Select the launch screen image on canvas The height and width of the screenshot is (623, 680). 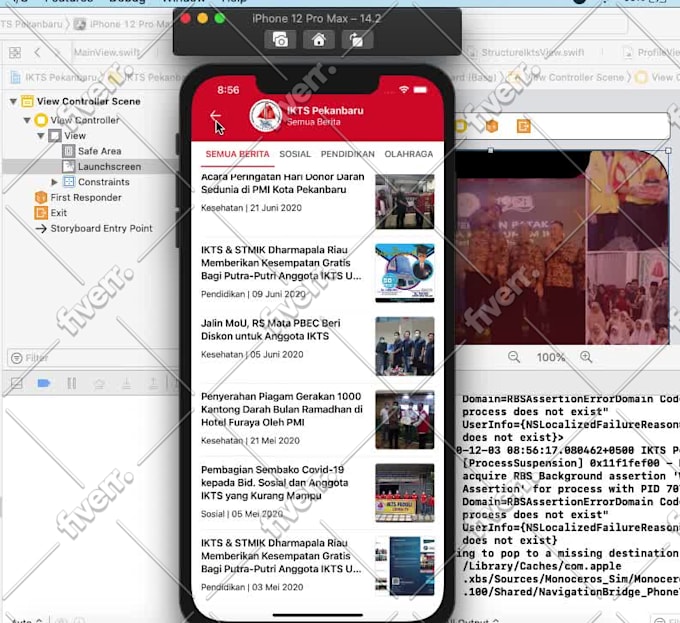tap(562, 248)
